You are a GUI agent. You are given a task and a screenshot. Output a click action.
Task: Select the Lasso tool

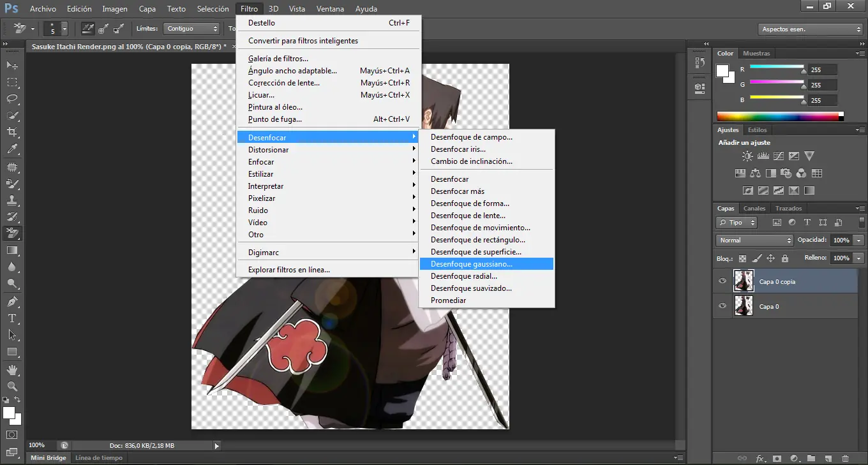tap(12, 99)
